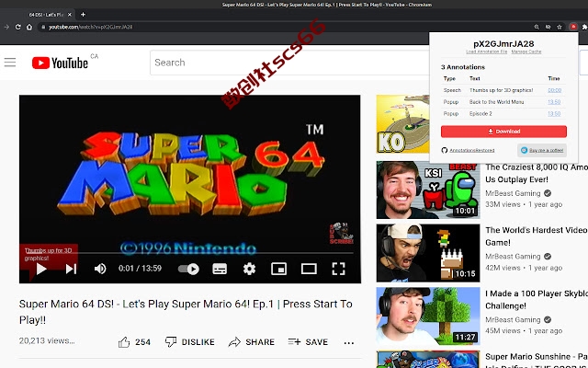Screen dimensions: 588x368
Task: Open the browser zoom magnifier icon
Action: tap(537, 27)
